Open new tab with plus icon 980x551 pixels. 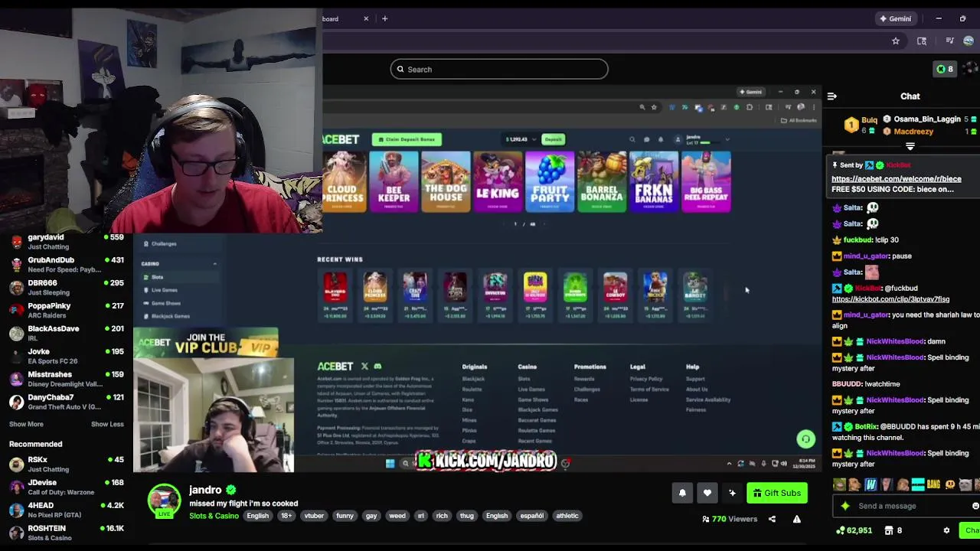385,18
